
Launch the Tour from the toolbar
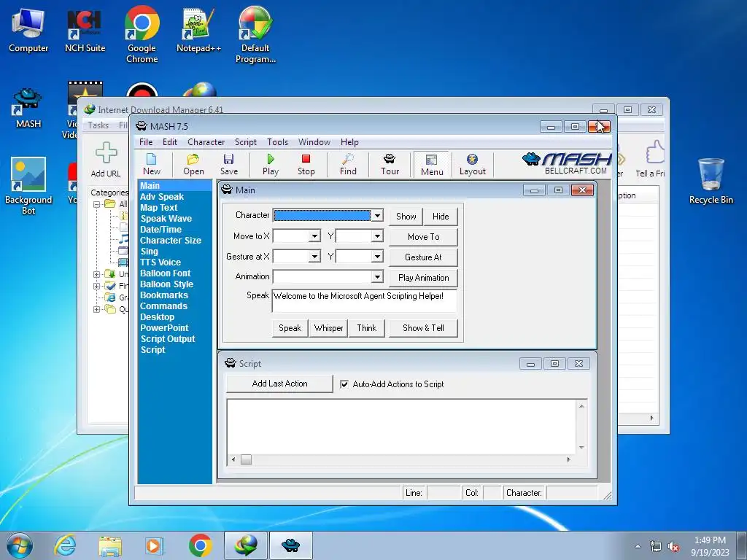point(390,164)
